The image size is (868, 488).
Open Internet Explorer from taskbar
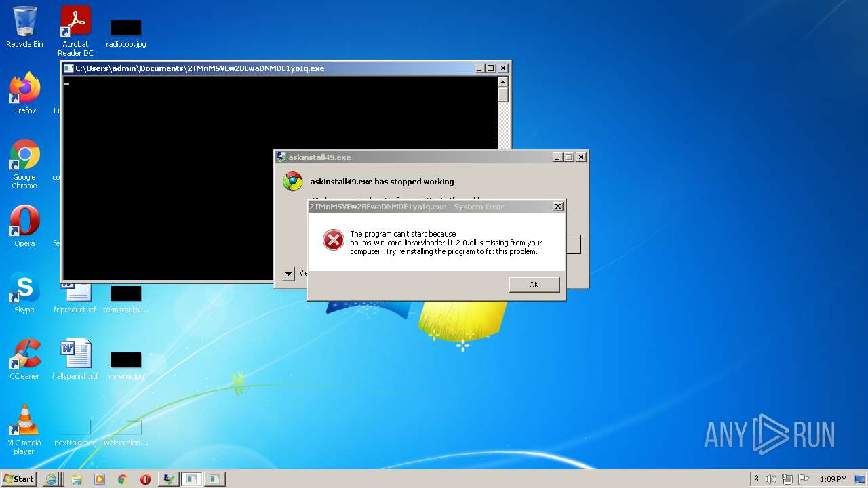[51, 479]
